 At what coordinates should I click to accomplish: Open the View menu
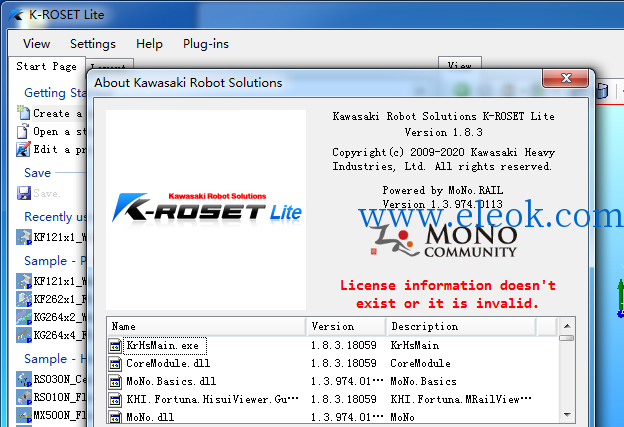[x=37, y=44]
